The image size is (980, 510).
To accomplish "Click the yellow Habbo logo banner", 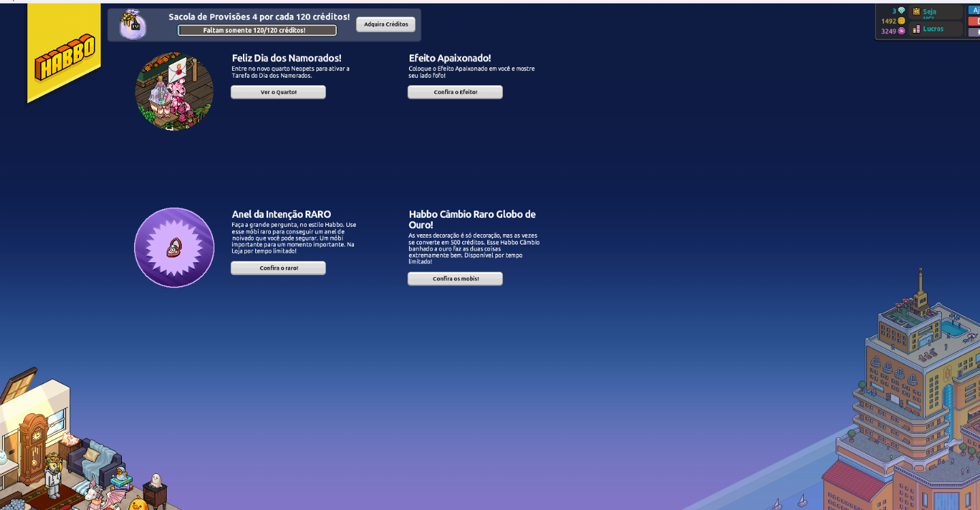I will coord(64,53).
